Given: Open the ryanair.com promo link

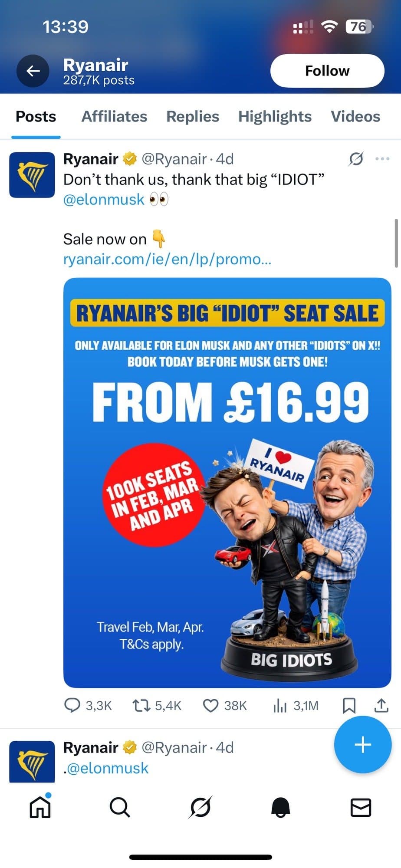Looking at the screenshot, I should (x=167, y=259).
